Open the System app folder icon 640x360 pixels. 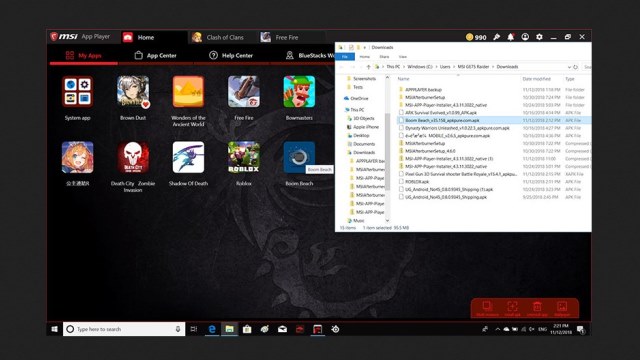pyautogui.click(x=78, y=92)
